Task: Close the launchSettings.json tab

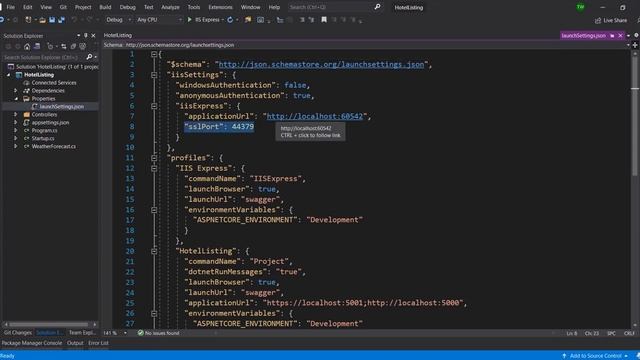Action: tap(620, 36)
